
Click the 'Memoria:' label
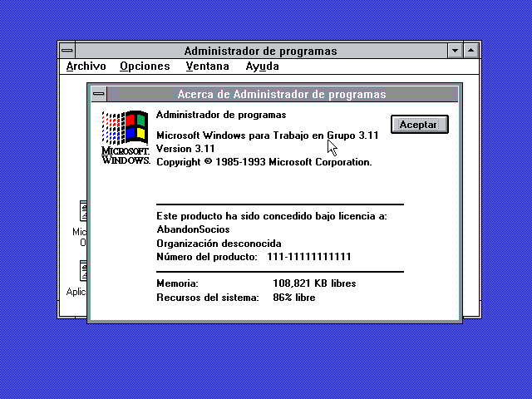tap(177, 283)
